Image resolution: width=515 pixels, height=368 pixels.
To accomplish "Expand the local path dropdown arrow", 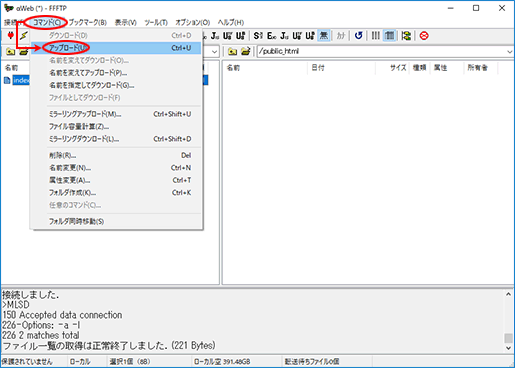I will [x=214, y=52].
